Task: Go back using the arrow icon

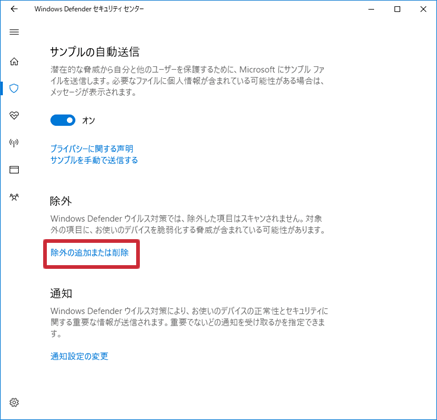Action: [14, 9]
